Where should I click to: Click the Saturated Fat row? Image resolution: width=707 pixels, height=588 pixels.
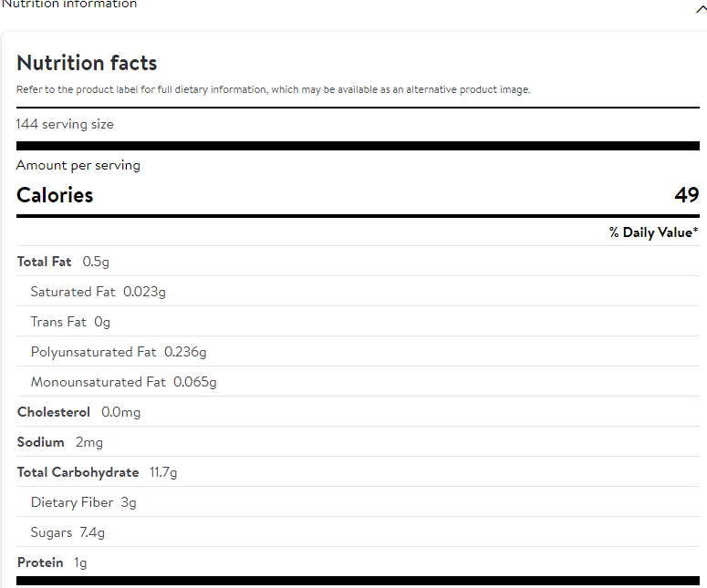[98, 292]
